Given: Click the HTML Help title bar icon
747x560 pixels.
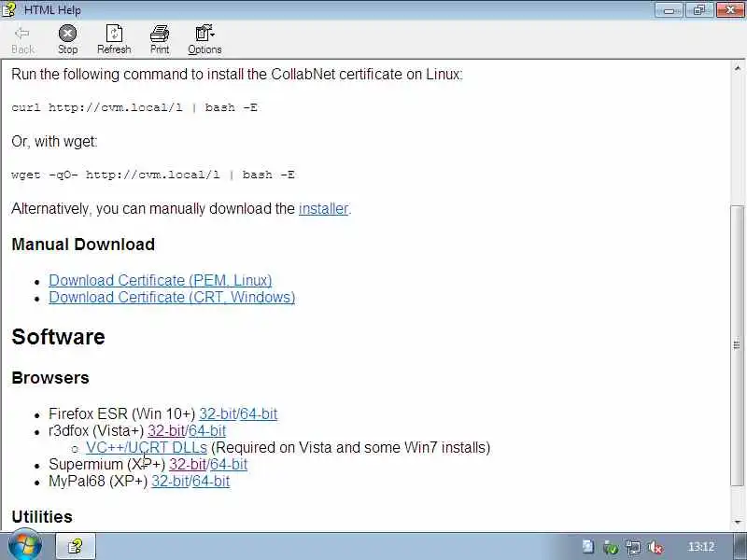Looking at the screenshot, I should (9, 9).
